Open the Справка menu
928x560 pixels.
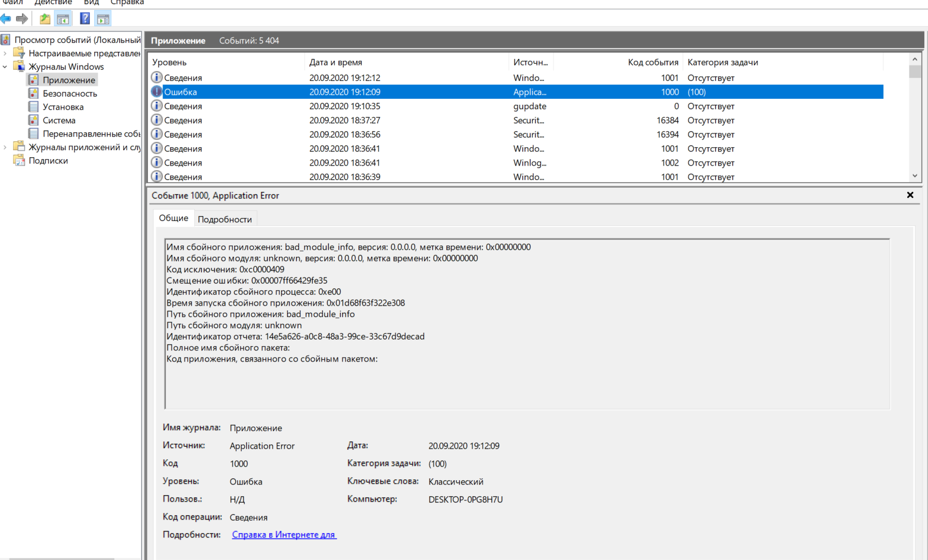tap(127, 2)
